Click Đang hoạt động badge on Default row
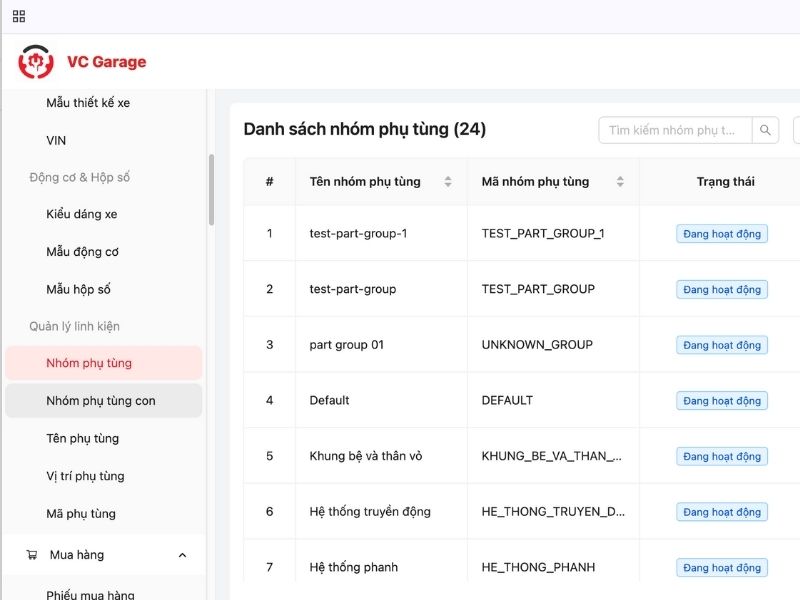Viewport: 800px width, 600px height. pos(721,400)
